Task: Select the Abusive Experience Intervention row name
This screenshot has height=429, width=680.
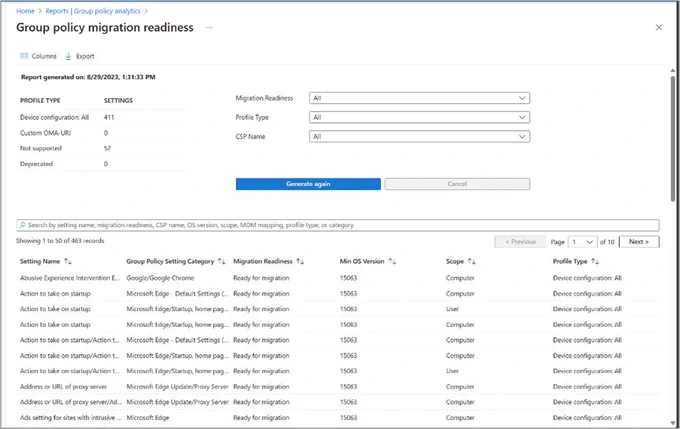Action: tap(70, 278)
